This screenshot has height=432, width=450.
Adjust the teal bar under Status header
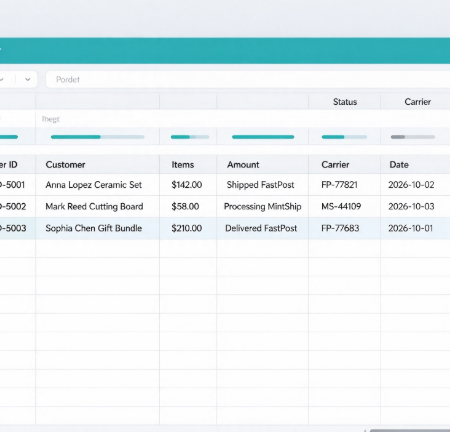tap(344, 137)
